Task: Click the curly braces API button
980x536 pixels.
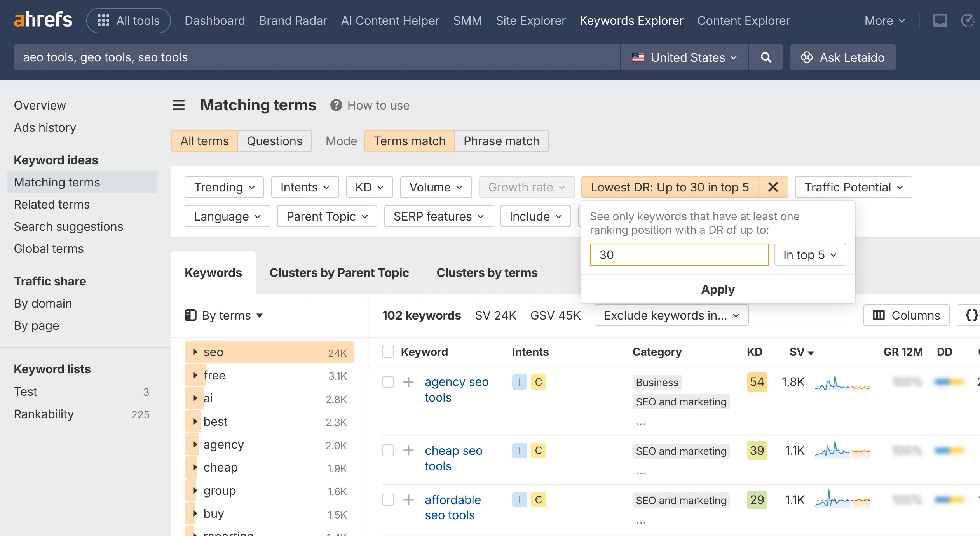Action: click(971, 315)
